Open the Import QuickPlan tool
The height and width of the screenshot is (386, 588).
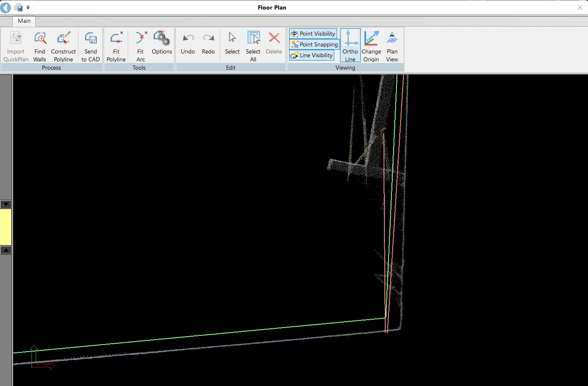click(16, 46)
